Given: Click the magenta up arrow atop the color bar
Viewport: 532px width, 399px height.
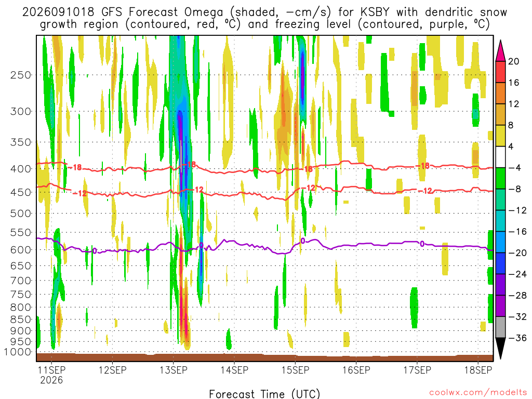Looking at the screenshot, I should pyautogui.click(x=500, y=50).
